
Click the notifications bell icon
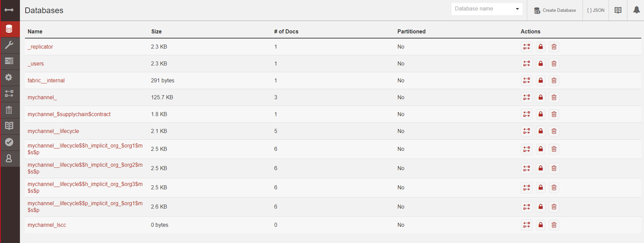point(636,10)
